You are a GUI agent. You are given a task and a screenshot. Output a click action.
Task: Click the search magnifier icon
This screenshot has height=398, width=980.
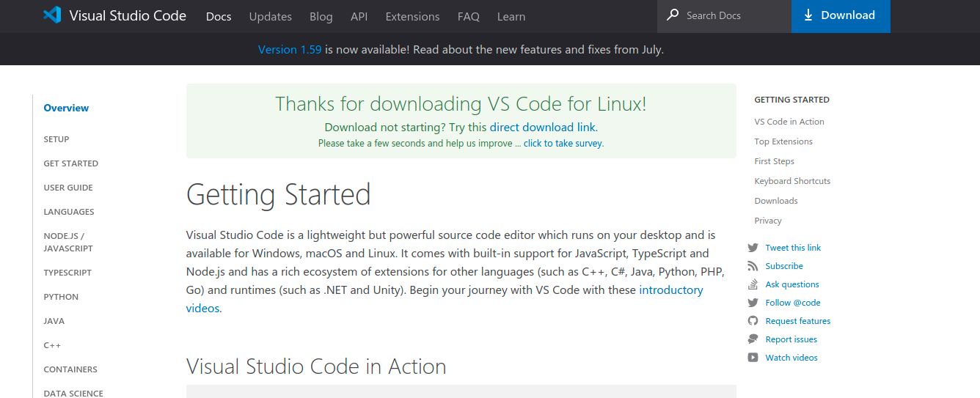pos(673,15)
